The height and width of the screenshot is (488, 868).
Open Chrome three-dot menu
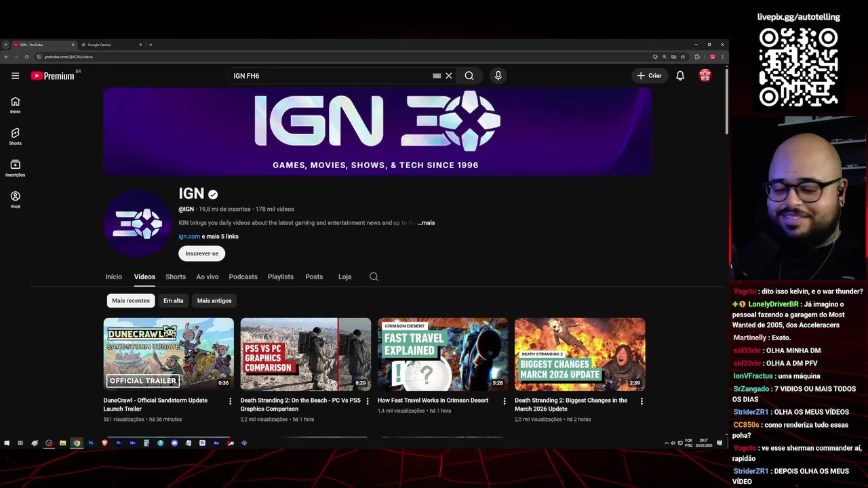(723, 57)
